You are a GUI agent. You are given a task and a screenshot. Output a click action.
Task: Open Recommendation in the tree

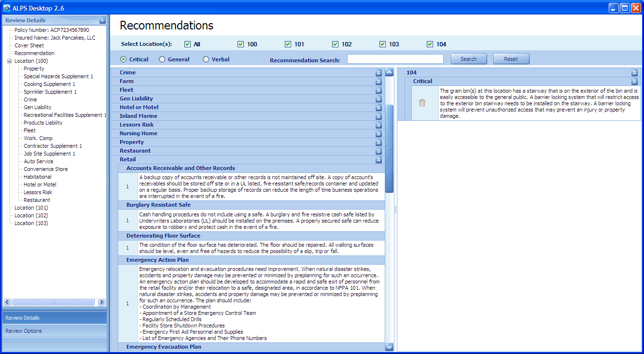[34, 53]
